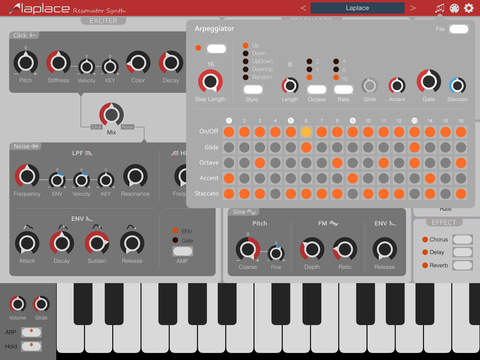The width and height of the screenshot is (480, 360).
Task: Select the Down arpeggio style
Action: coord(246,53)
